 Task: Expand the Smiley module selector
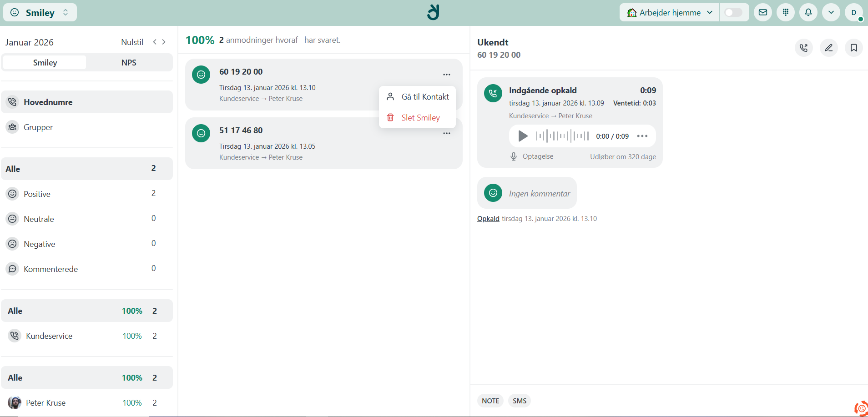pyautogui.click(x=40, y=13)
